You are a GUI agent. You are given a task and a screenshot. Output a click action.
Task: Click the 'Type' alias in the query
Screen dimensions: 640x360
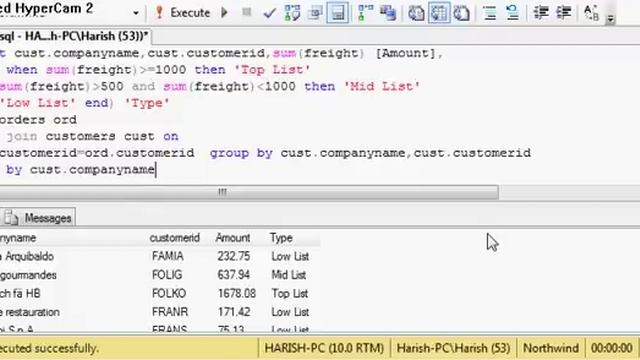(147, 103)
